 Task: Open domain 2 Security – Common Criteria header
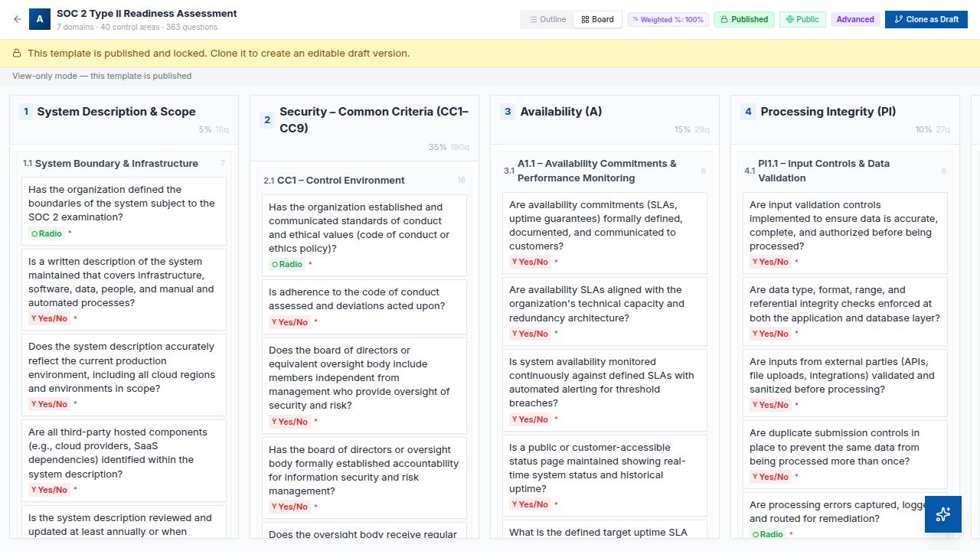pos(364,129)
